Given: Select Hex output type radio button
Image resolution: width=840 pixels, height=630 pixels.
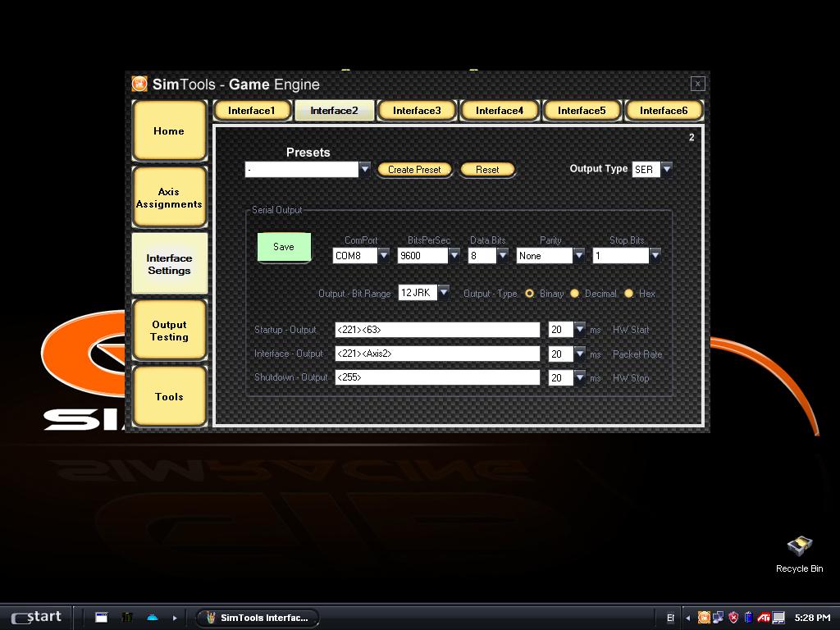Looking at the screenshot, I should 629,294.
